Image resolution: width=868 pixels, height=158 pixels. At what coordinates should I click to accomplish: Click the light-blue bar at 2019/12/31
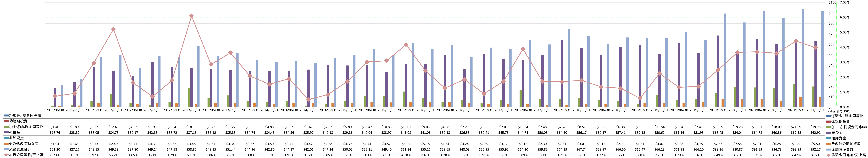tap(725, 61)
